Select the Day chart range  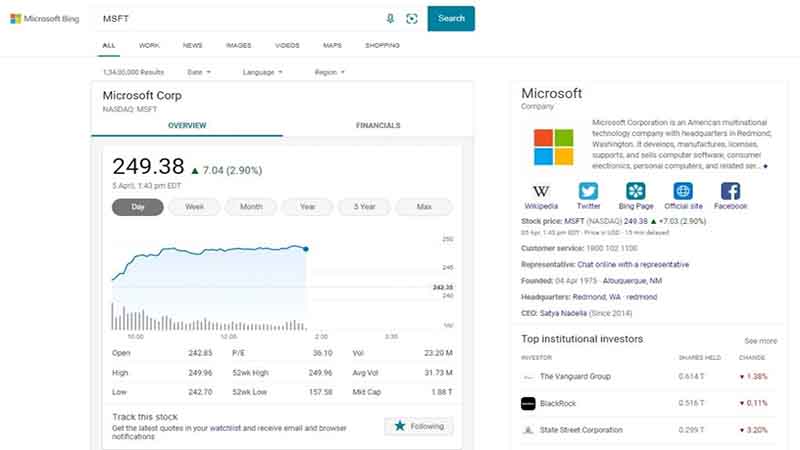click(138, 207)
